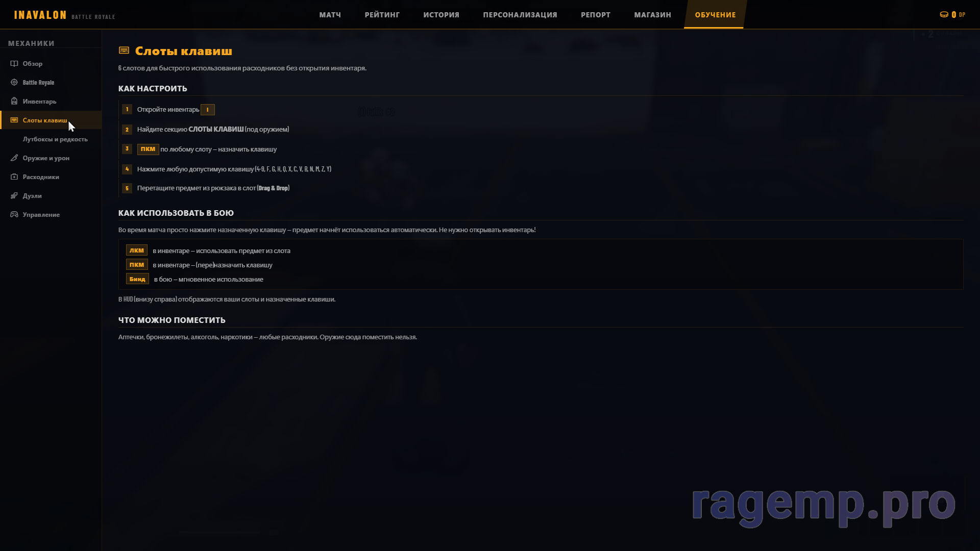Click the INAVALON logo
Image resolution: width=980 pixels, height=551 pixels.
pyautogui.click(x=40, y=15)
